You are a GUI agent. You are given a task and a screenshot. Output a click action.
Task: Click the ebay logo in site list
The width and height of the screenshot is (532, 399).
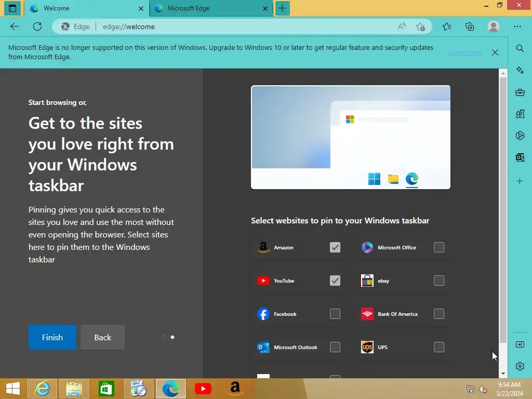pos(367,281)
